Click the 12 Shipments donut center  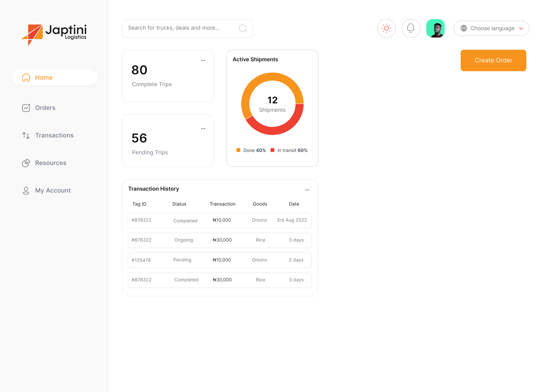click(272, 104)
